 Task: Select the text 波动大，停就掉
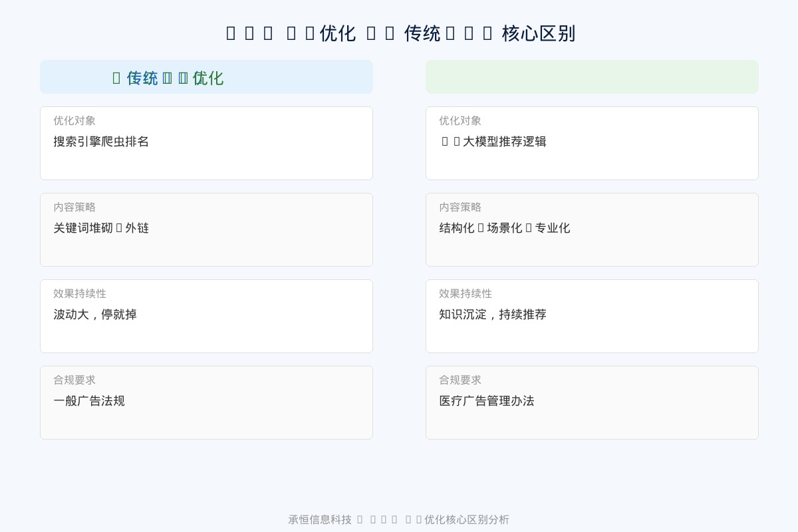pyautogui.click(x=95, y=315)
